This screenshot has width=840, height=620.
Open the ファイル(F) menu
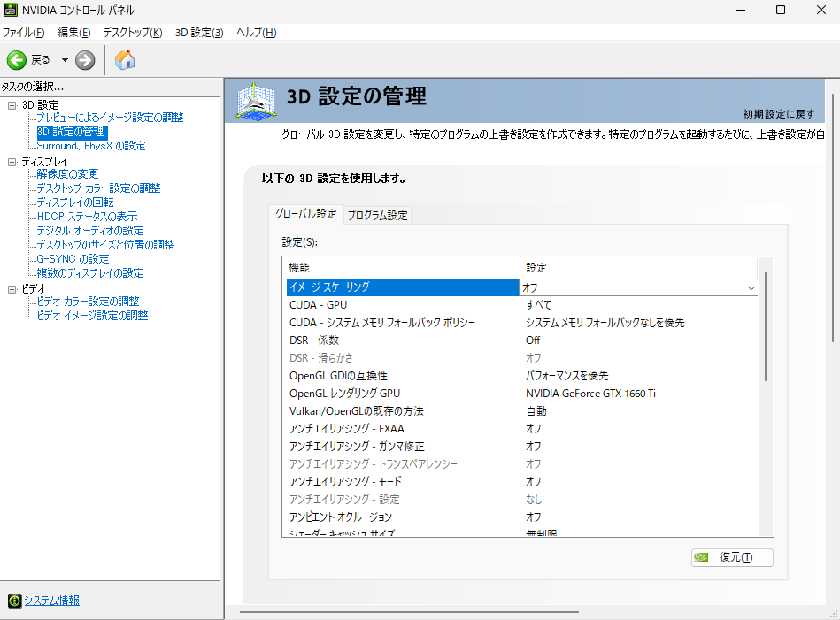pyautogui.click(x=24, y=33)
